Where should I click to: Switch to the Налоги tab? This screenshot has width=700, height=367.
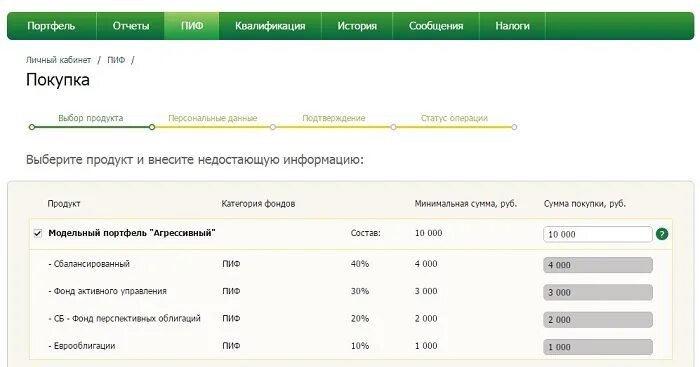[x=512, y=26]
